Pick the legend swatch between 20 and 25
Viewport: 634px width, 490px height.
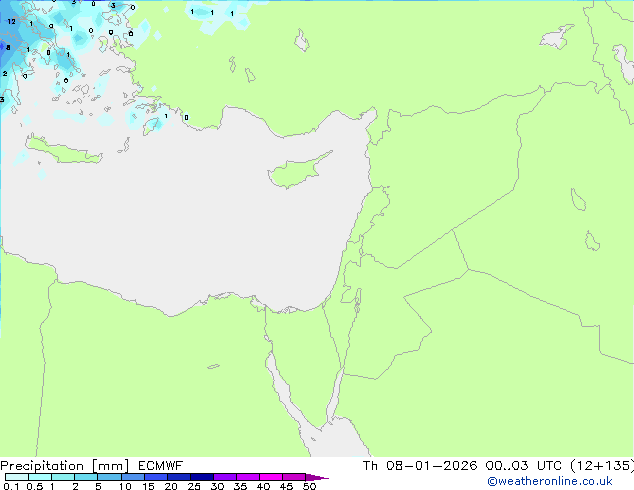tap(179, 477)
